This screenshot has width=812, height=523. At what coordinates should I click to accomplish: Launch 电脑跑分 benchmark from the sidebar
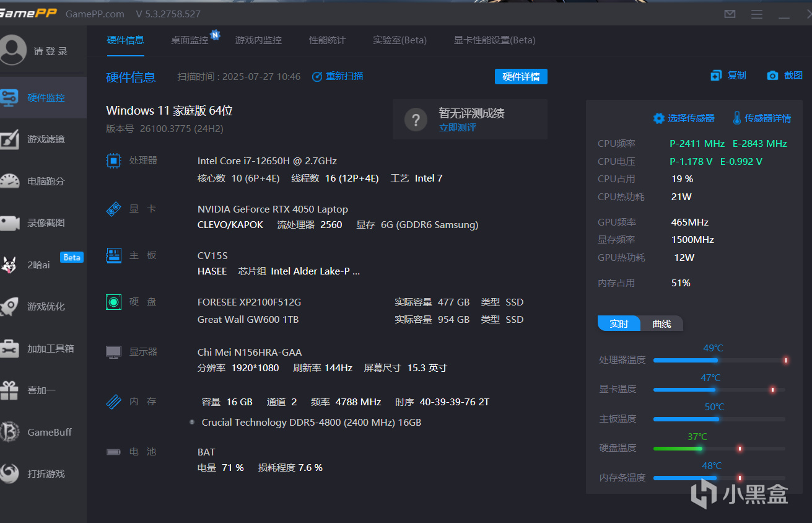point(43,182)
